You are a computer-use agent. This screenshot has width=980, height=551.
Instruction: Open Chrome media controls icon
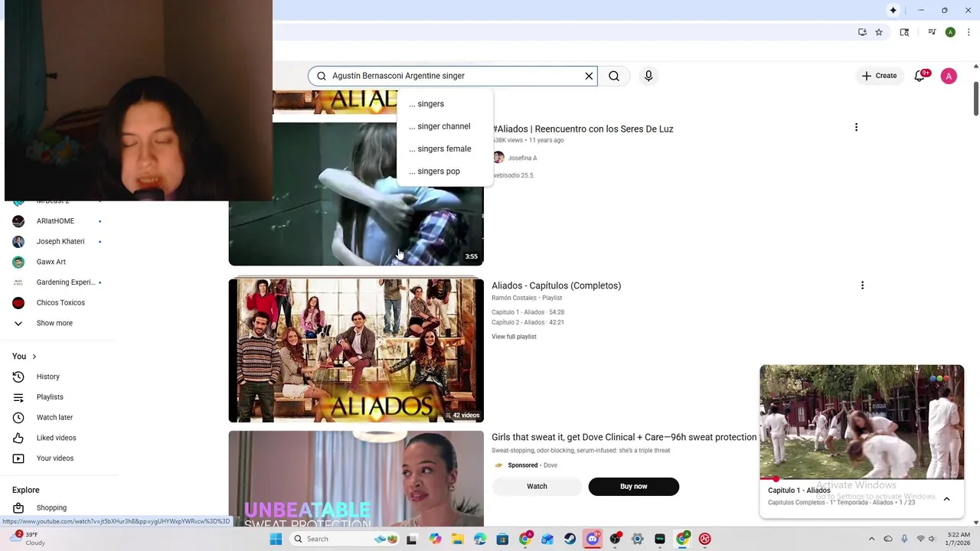point(932,32)
